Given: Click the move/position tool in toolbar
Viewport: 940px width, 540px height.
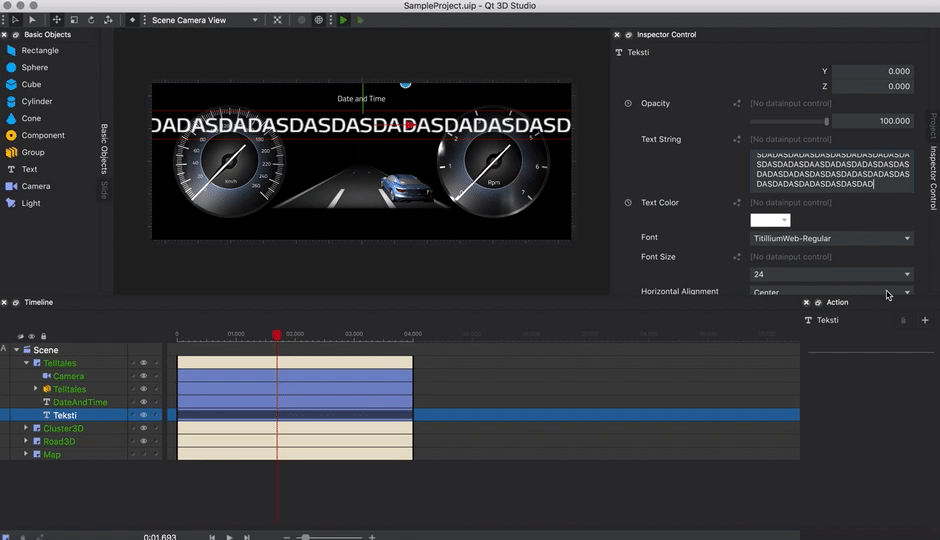Looking at the screenshot, I should tap(56, 20).
